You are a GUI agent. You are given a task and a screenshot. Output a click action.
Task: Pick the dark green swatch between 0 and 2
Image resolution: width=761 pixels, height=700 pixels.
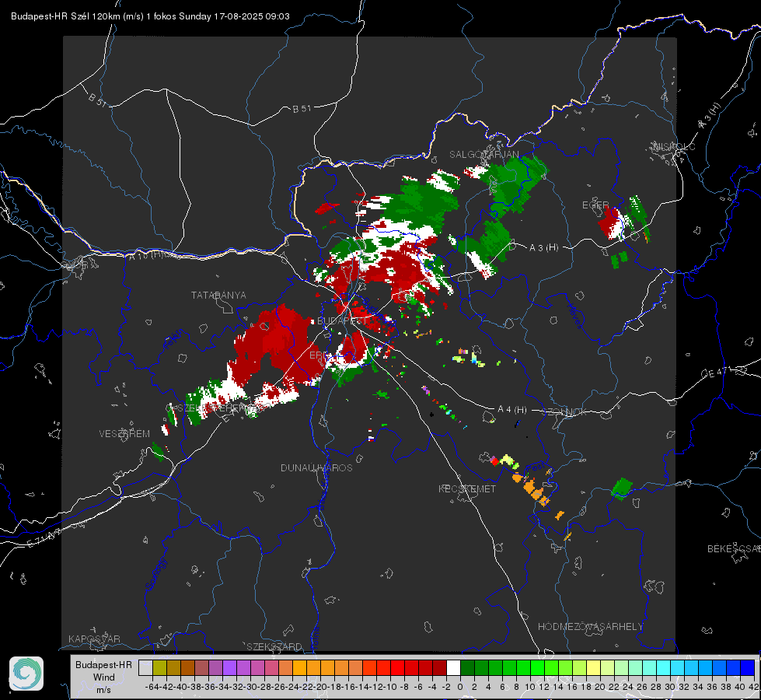pyautogui.click(x=467, y=667)
